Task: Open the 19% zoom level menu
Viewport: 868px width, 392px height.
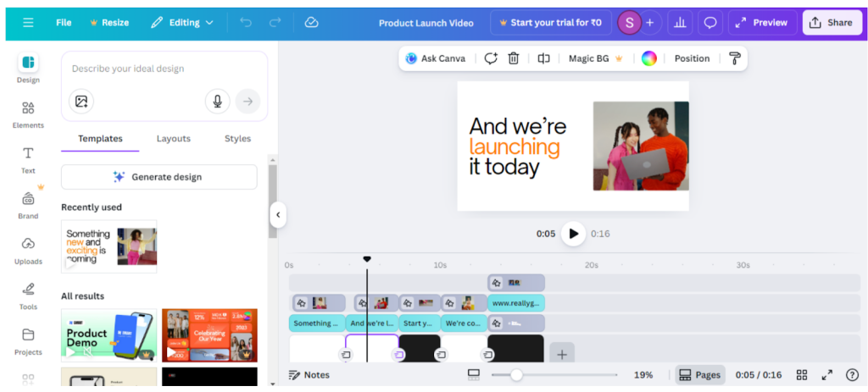Action: (x=643, y=375)
